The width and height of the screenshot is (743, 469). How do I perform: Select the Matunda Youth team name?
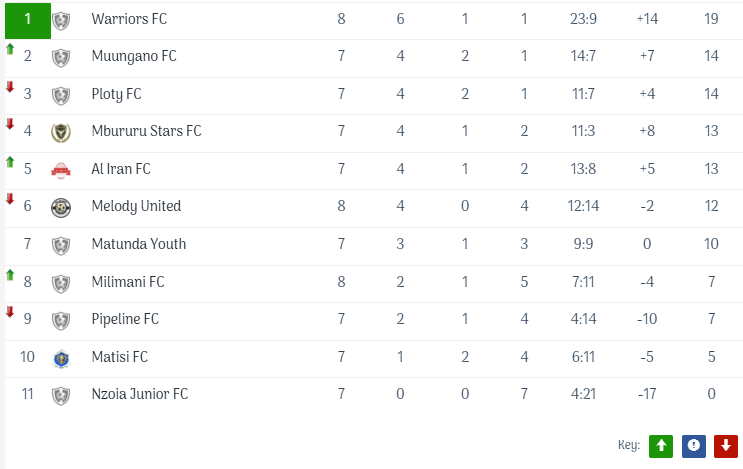[x=138, y=244]
